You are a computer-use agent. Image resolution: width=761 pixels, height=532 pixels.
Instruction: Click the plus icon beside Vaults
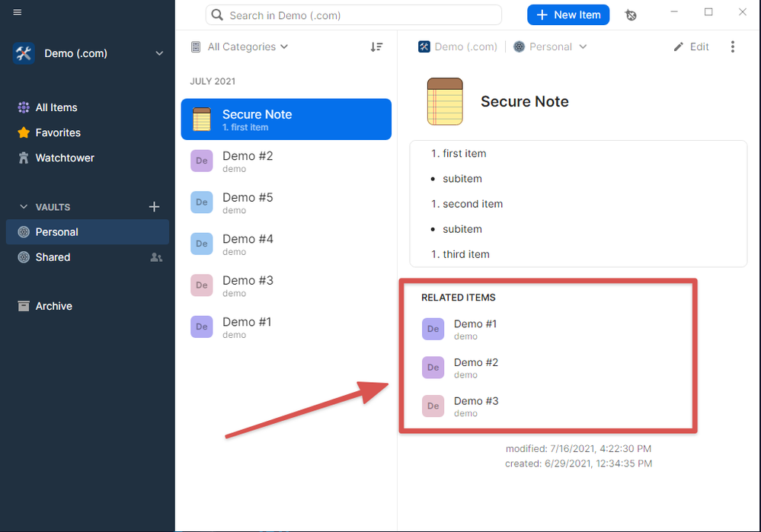[154, 206]
